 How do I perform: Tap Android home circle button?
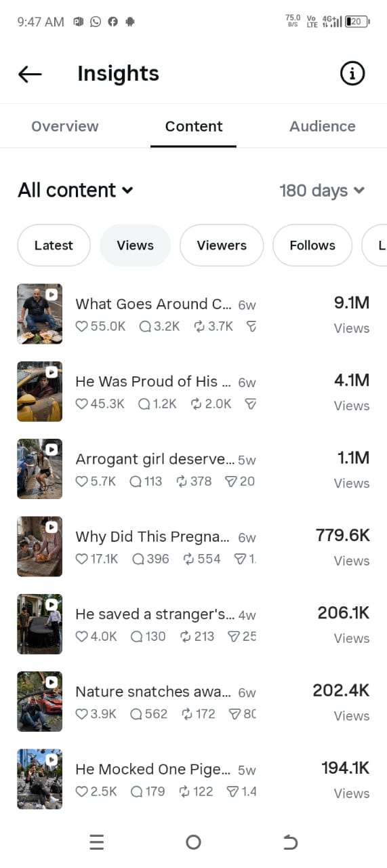pyautogui.click(x=193, y=842)
